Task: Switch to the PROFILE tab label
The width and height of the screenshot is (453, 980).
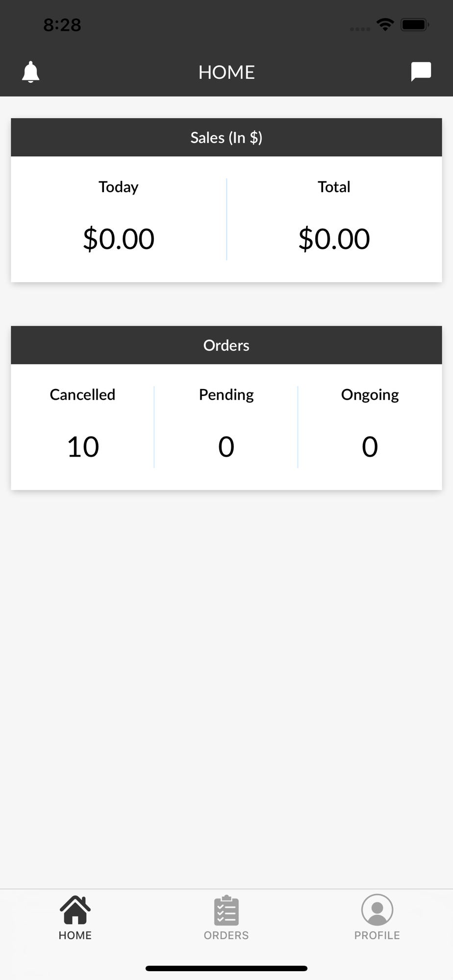Action: (x=377, y=935)
